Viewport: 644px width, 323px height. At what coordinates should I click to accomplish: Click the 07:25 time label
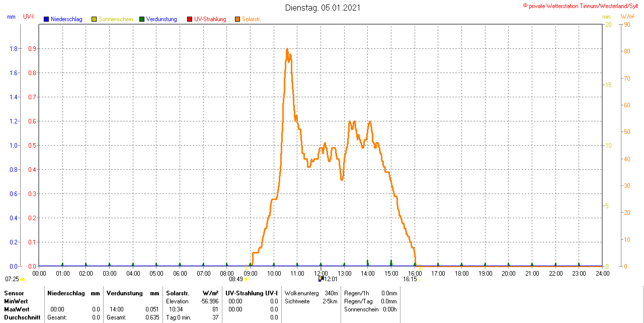pyautogui.click(x=12, y=279)
